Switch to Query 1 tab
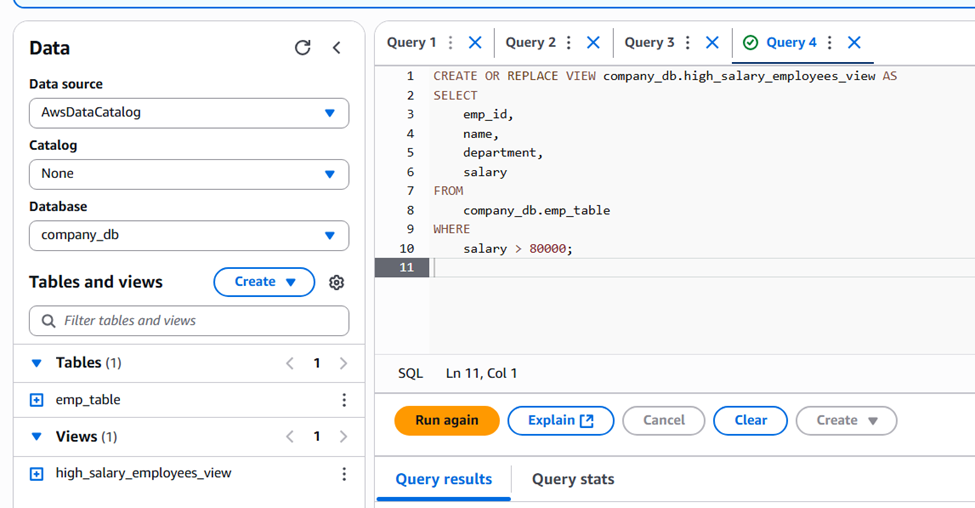This screenshot has width=975, height=508. 411,42
